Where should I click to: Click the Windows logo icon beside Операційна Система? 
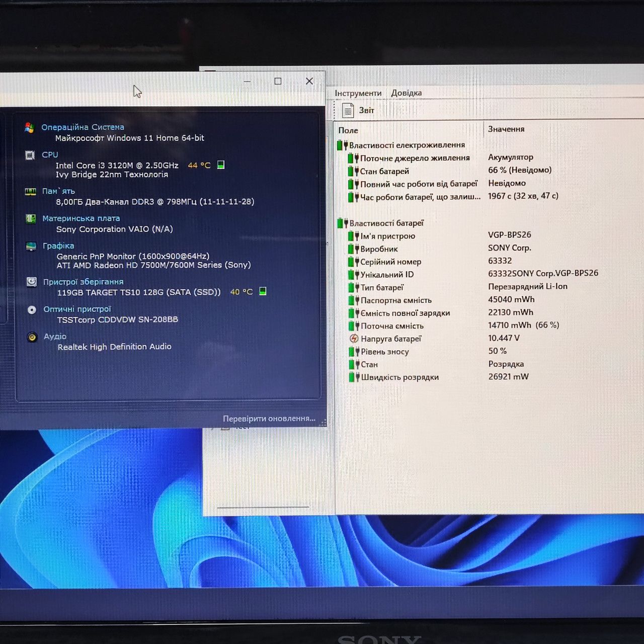(x=30, y=127)
